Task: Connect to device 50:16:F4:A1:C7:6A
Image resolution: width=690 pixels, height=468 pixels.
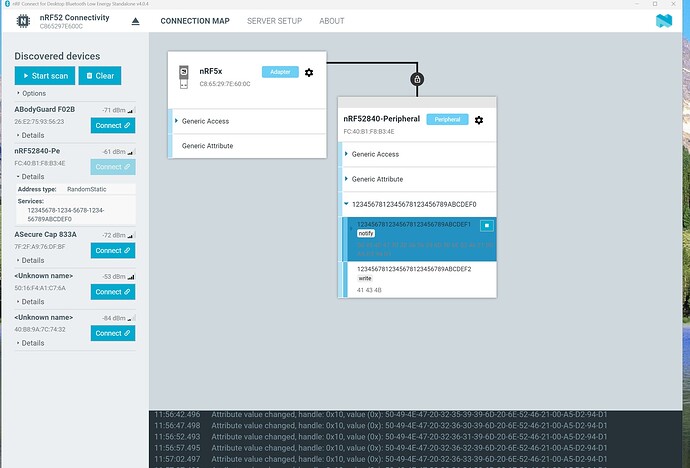Action: (113, 292)
